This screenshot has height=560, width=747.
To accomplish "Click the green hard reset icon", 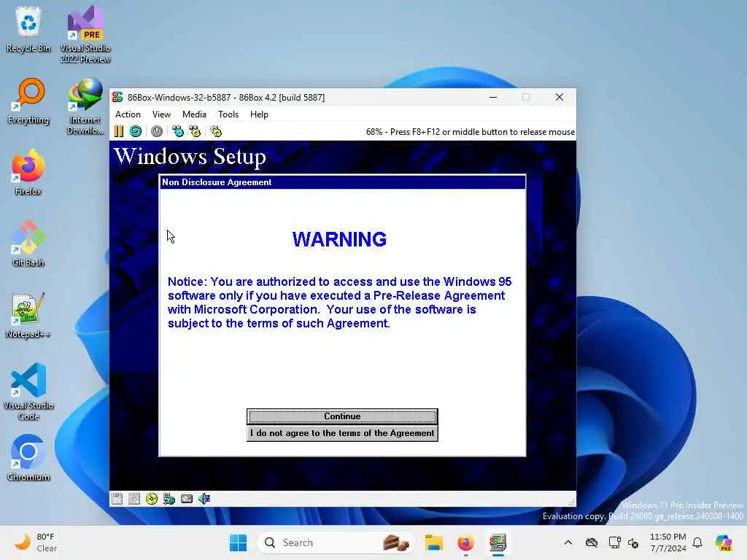I will pyautogui.click(x=136, y=131).
